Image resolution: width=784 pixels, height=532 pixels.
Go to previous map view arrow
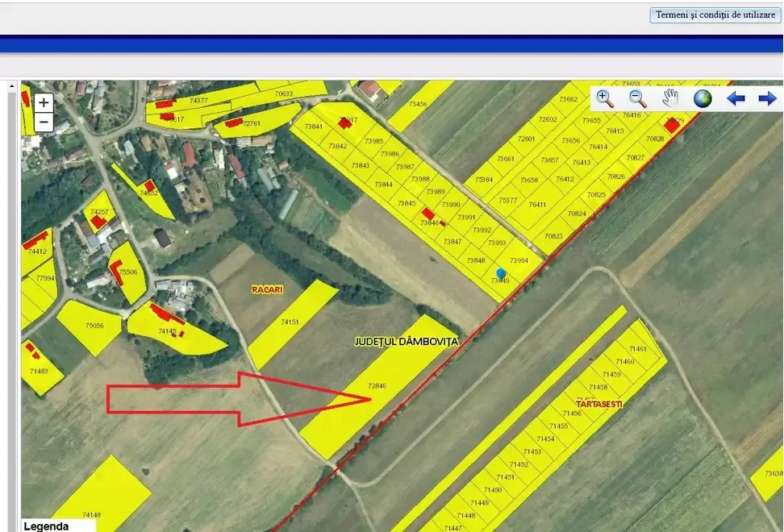tap(736, 98)
